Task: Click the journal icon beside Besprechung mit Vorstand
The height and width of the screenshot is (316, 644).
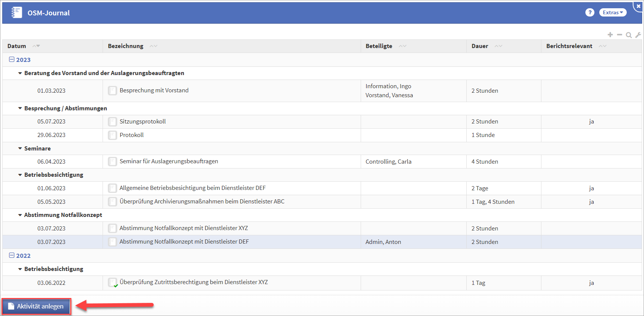Action: tap(112, 90)
